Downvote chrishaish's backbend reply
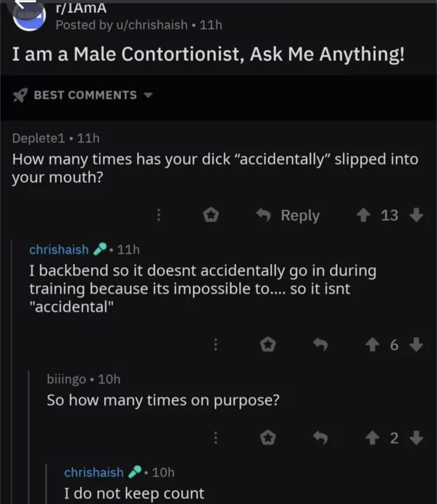The height and width of the screenshot is (504, 437). click(416, 345)
